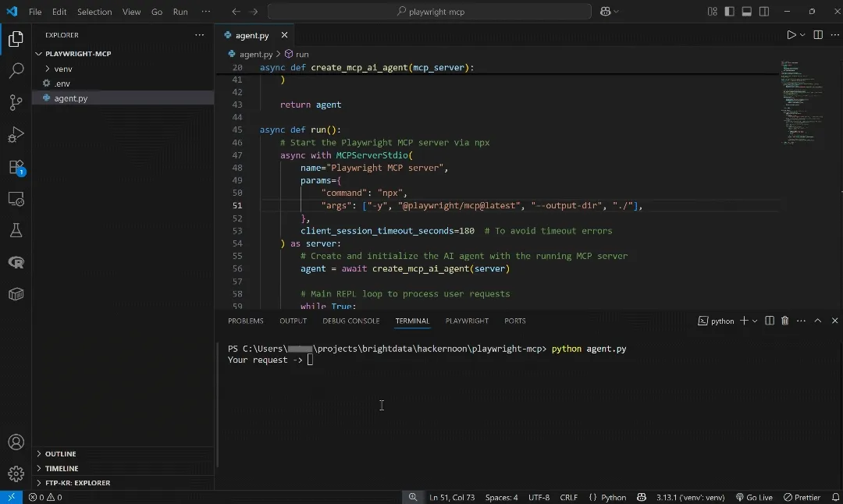Open the Go menu

coord(156,11)
